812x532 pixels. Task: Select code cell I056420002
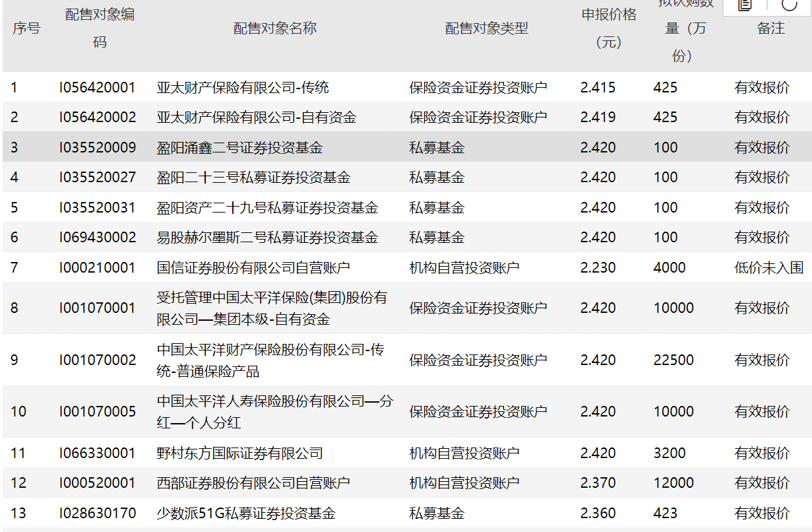[x=98, y=117]
